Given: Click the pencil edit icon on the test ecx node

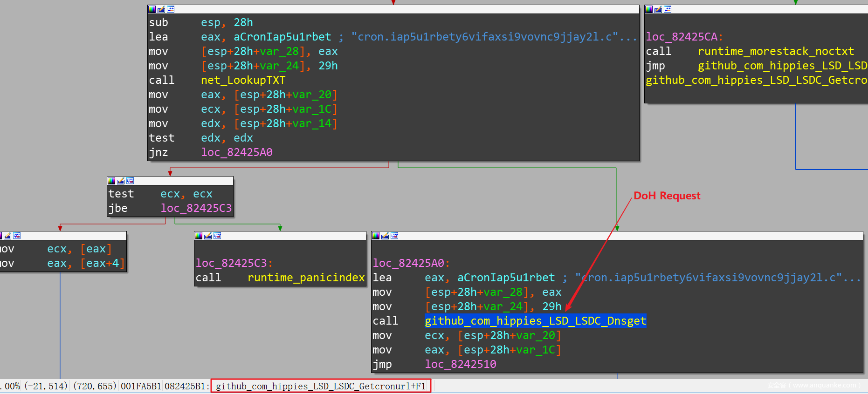Looking at the screenshot, I should 121,181.
